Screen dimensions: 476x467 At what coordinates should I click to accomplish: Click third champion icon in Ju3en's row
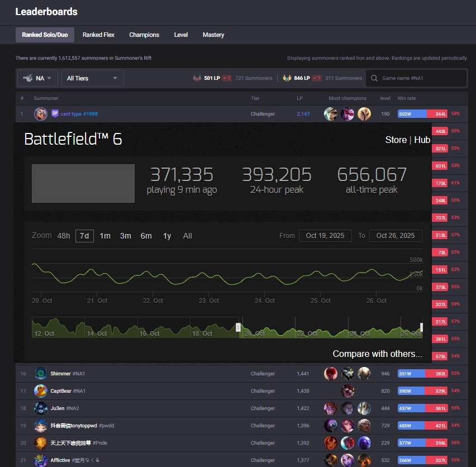click(364, 408)
